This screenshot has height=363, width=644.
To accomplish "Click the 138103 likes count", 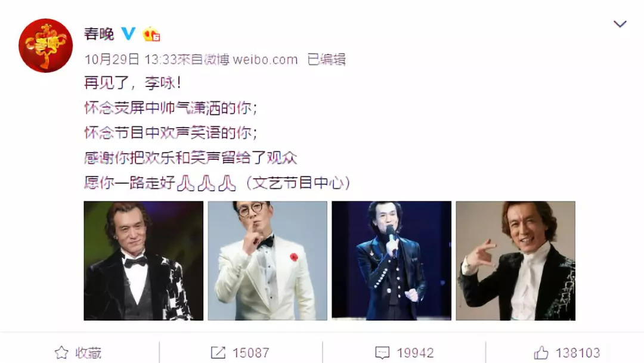I will pyautogui.click(x=578, y=352).
